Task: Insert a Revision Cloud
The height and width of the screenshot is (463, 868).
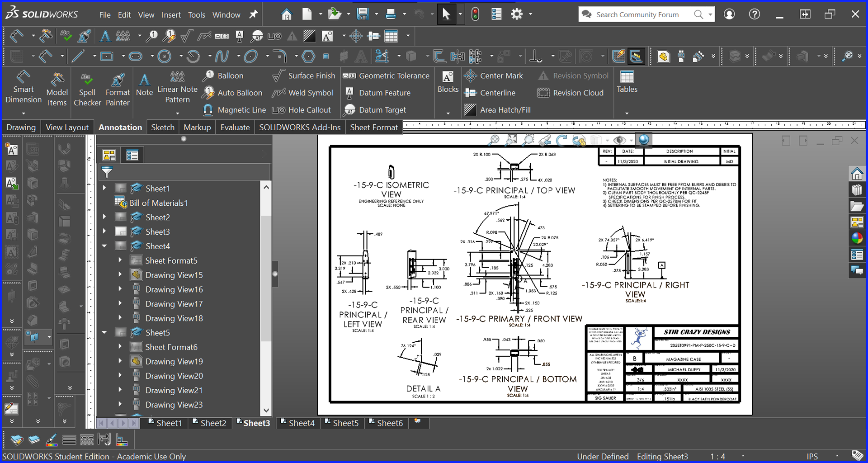Action: [570, 93]
